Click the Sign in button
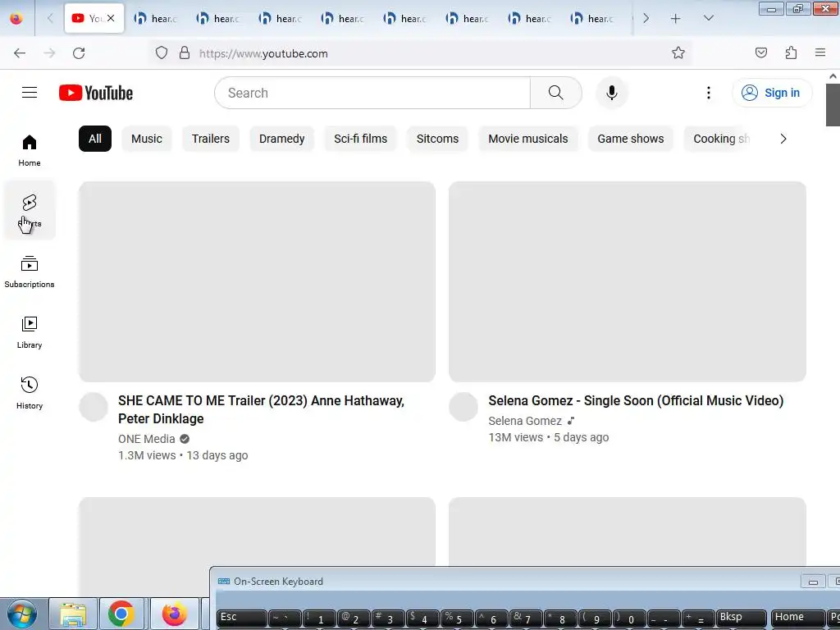 pos(772,93)
